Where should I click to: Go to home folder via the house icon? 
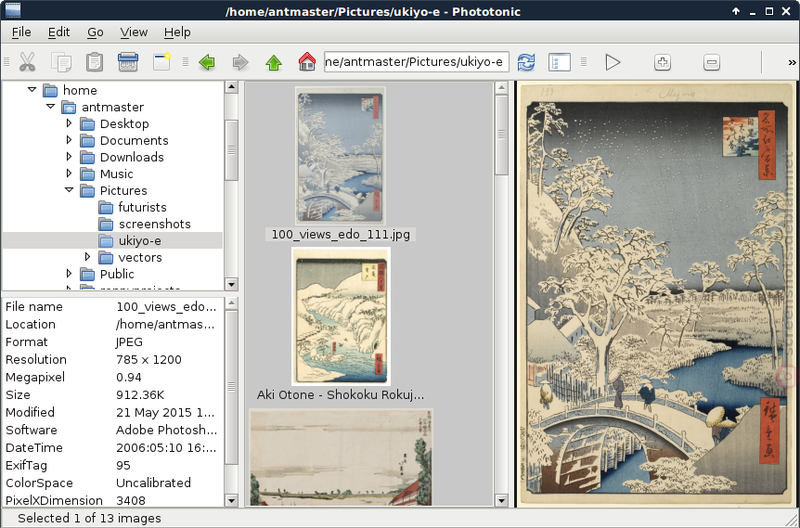click(x=307, y=62)
